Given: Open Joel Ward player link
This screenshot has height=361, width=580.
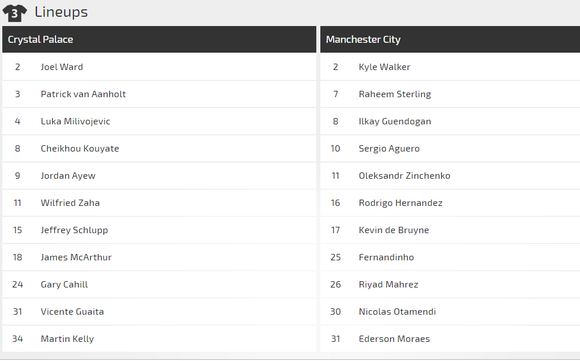Looking at the screenshot, I should pyautogui.click(x=62, y=67).
